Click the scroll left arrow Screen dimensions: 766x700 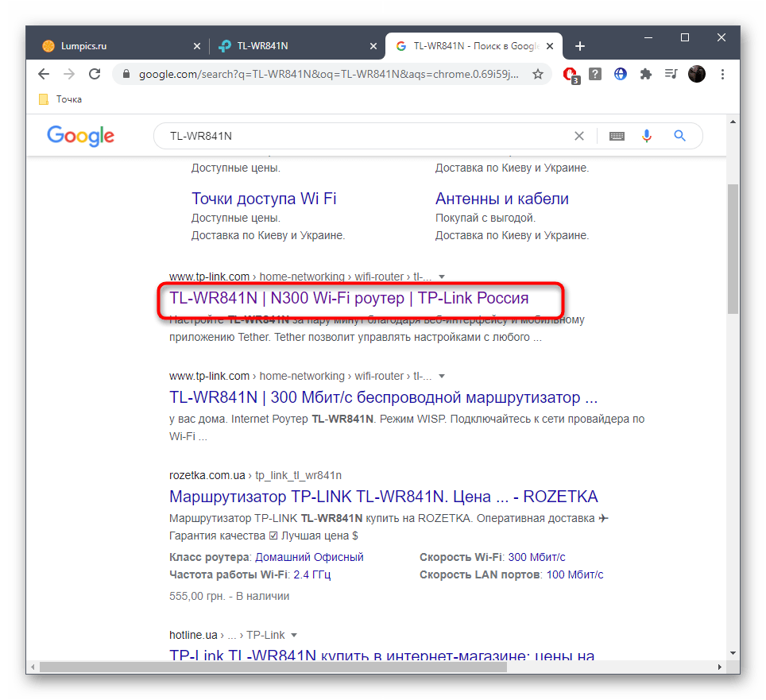click(33, 667)
